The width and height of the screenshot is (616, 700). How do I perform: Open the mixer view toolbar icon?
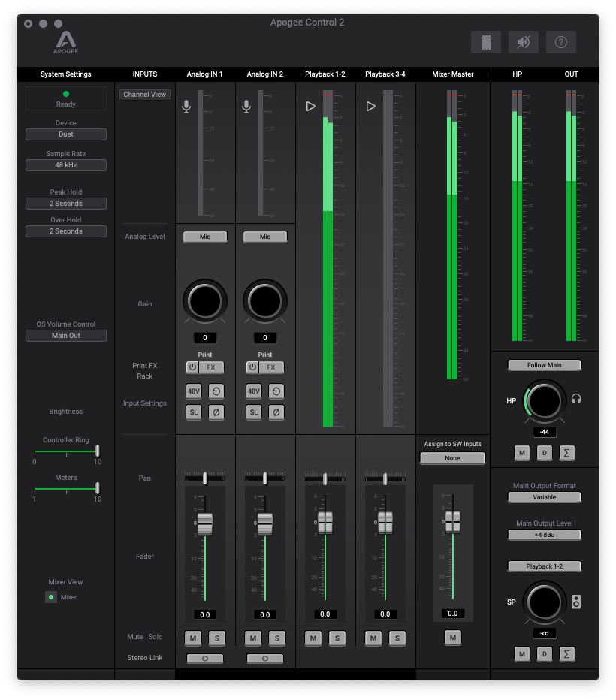tap(486, 42)
